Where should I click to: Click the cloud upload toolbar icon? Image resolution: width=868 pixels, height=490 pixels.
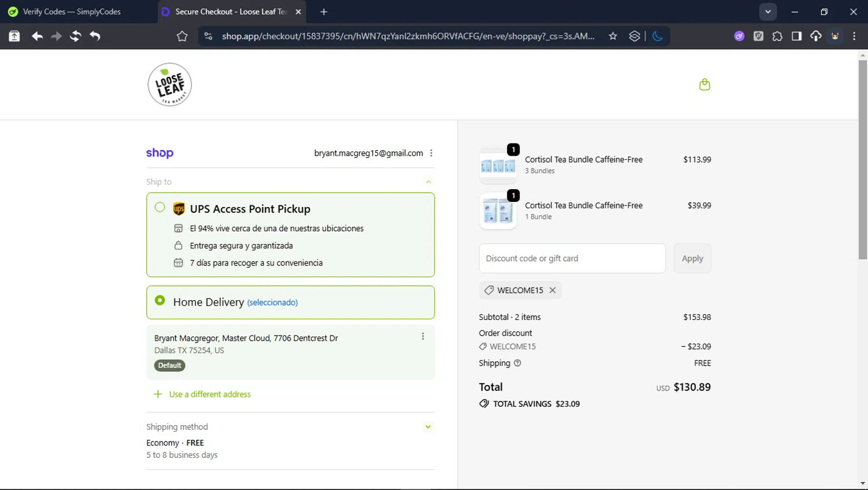pos(816,36)
